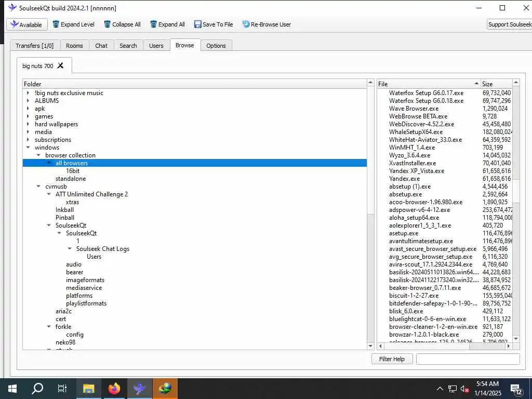Expand the subscriptions folder
Viewport: 532px width, 399px height.
point(28,139)
